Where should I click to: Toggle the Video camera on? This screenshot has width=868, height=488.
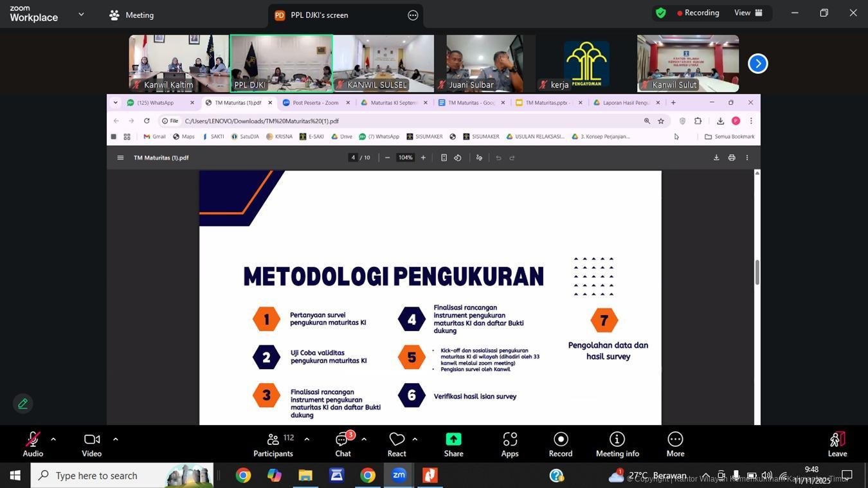pos(91,444)
